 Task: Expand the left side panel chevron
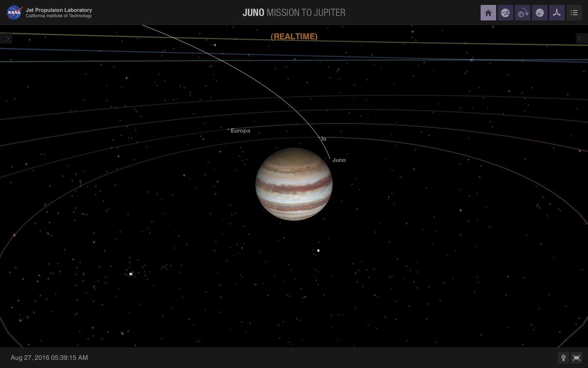6,38
